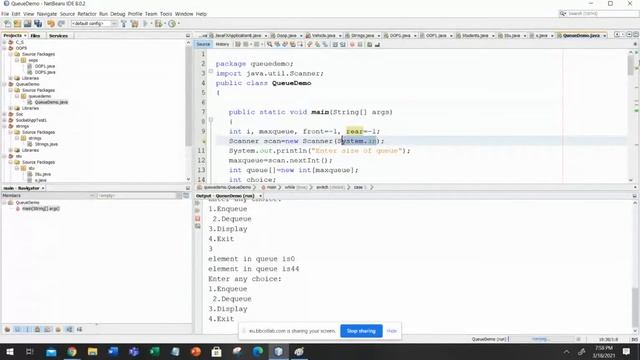The image size is (640, 360).
Task: Close the Output QueueDemo (run) tab
Action: tap(260, 196)
